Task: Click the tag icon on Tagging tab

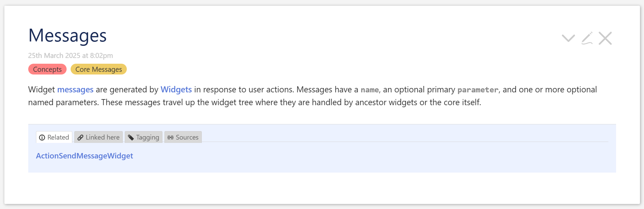Action: (131, 138)
